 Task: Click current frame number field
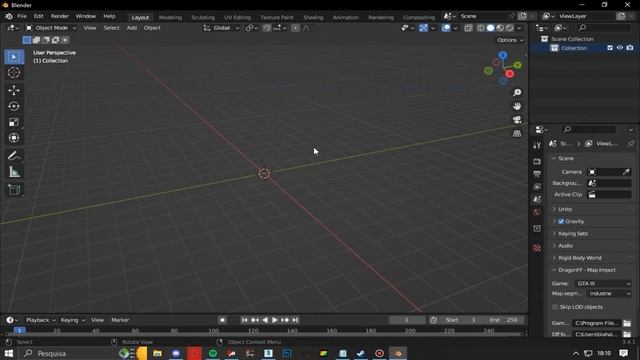click(407, 320)
